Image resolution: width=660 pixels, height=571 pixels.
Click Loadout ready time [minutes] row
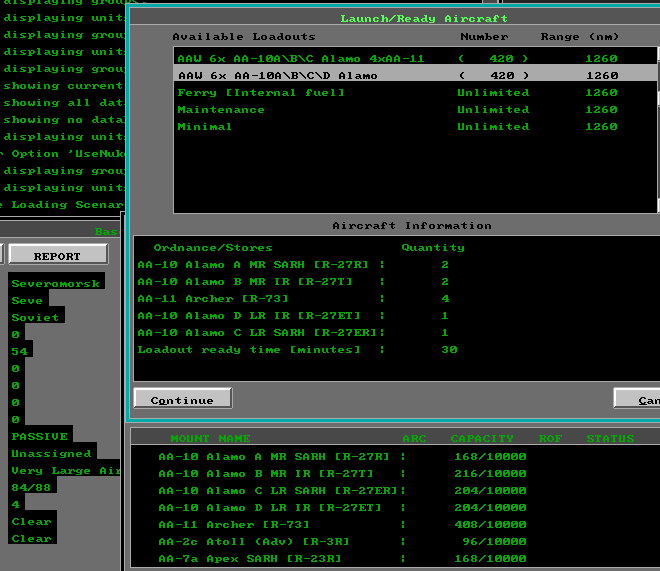tap(297, 350)
